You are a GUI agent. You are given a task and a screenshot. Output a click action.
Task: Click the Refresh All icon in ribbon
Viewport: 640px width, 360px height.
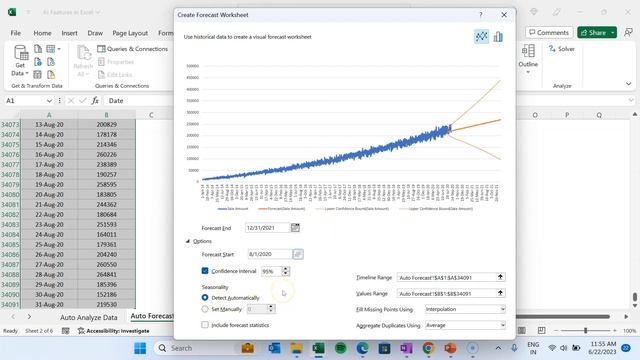click(83, 61)
